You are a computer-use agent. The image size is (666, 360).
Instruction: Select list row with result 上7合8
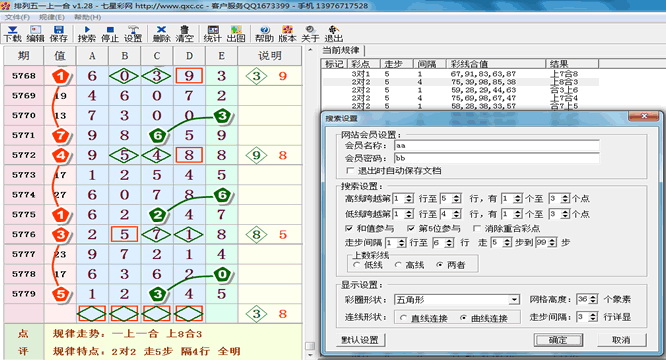coord(461,74)
